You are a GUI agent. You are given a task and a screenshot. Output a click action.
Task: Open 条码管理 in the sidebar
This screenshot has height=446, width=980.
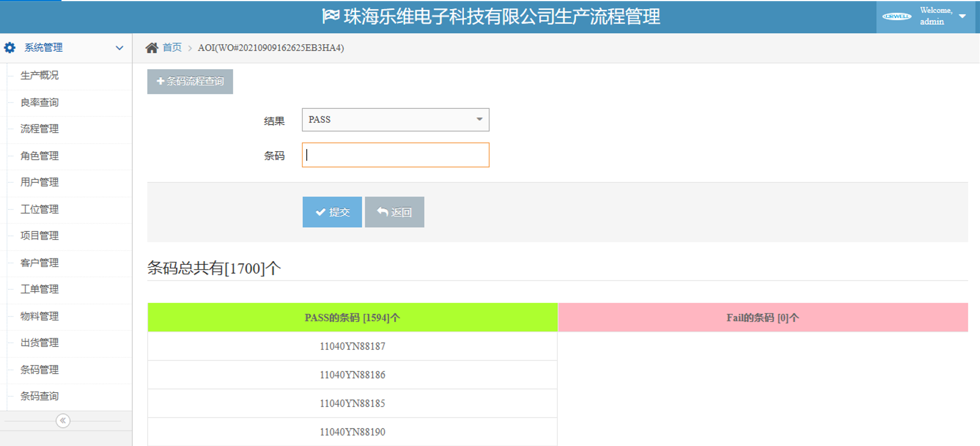40,370
